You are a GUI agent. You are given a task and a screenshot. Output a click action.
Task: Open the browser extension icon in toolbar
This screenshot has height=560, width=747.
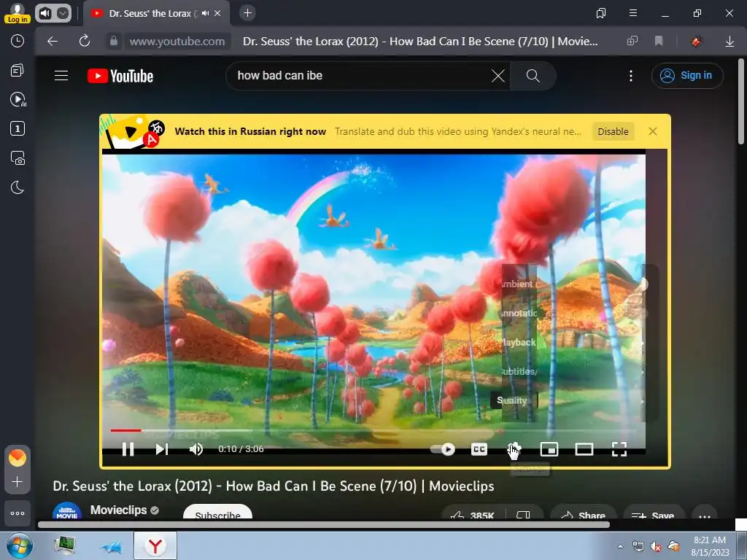696,42
